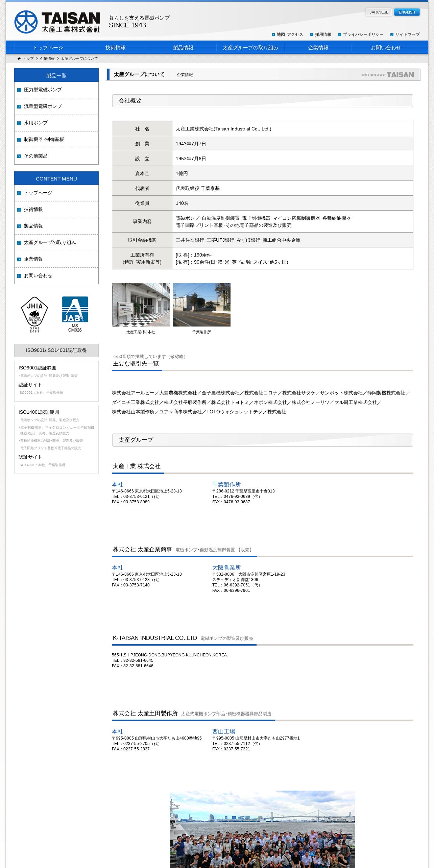
Task: Open 流量型電磁ポンプ product category
Action: coord(56,106)
